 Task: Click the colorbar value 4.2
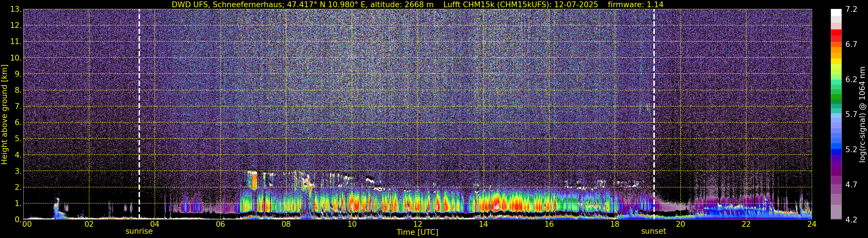click(851, 220)
